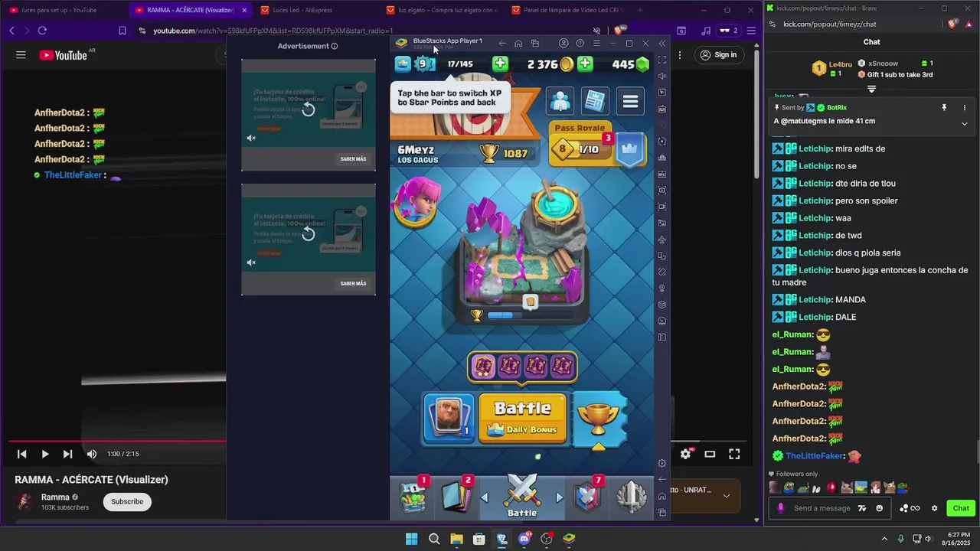
Task: Skip to the next YouTube video
Action: 67,454
